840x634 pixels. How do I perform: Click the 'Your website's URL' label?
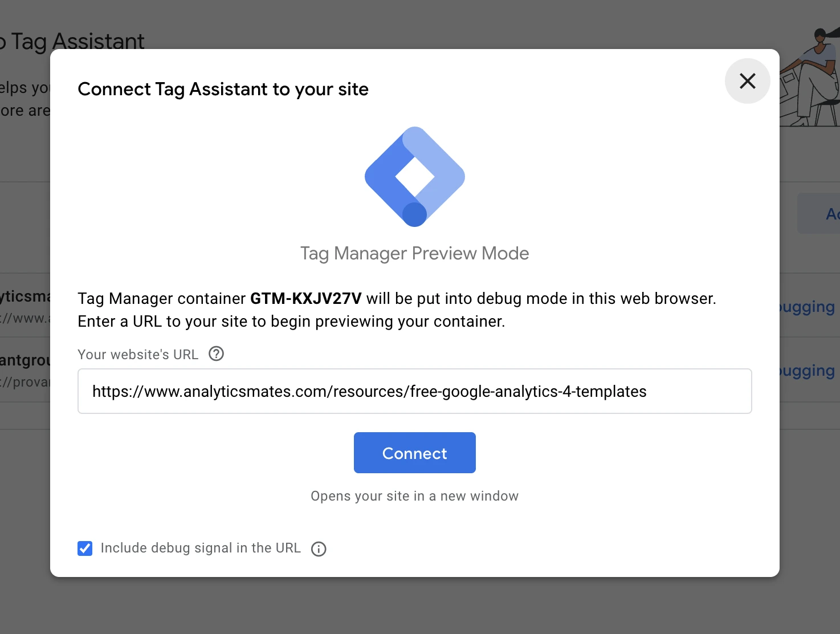138,355
